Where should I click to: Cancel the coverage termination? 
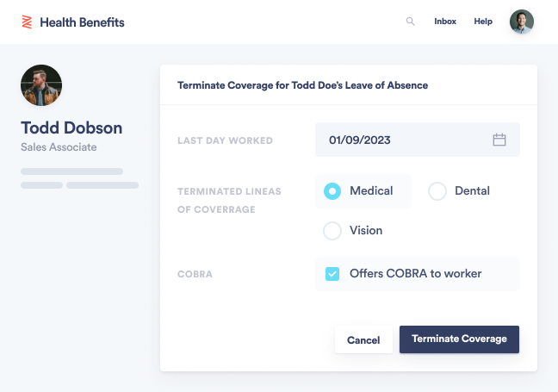[363, 340]
